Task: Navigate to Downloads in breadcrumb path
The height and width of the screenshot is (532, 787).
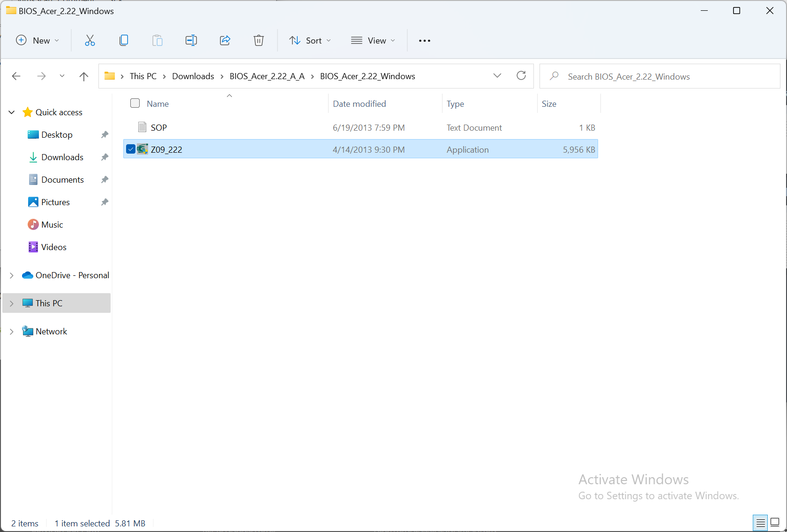Action: pos(193,76)
